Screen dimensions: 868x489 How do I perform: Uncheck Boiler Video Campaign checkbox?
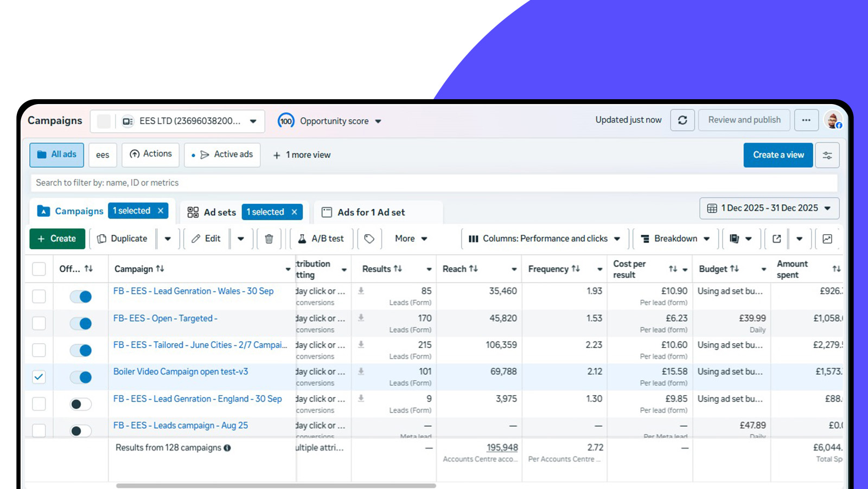[x=39, y=377]
